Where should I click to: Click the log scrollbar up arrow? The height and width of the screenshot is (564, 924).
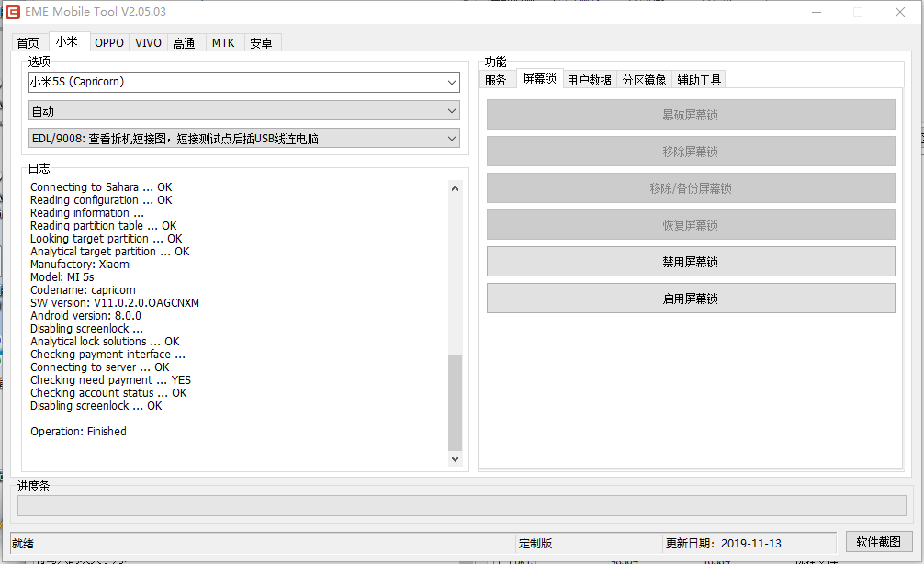(455, 188)
